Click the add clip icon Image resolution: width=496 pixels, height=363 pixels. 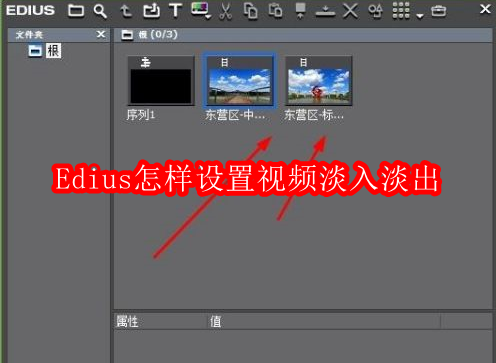pyautogui.click(x=151, y=11)
